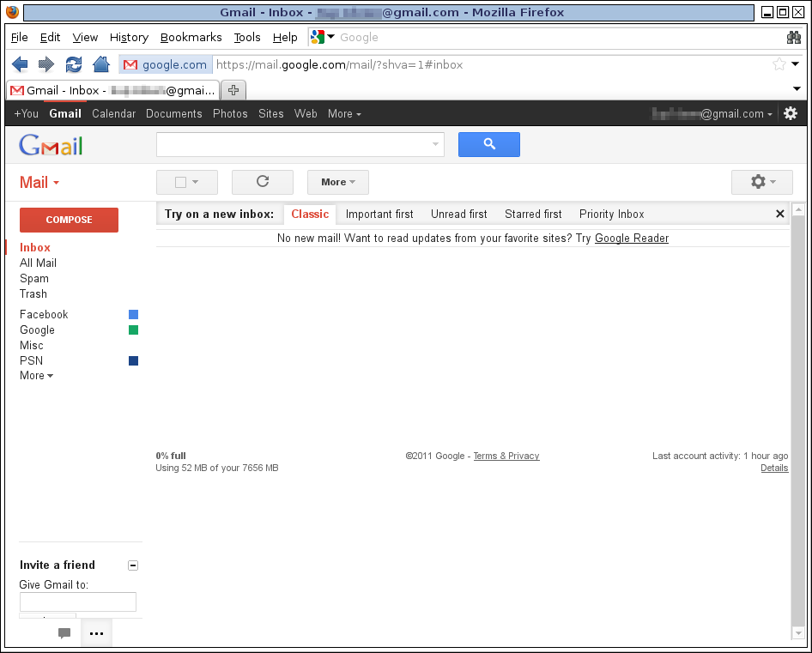Reload the page using refresh icon
The width and height of the screenshot is (812, 653).
(x=74, y=64)
